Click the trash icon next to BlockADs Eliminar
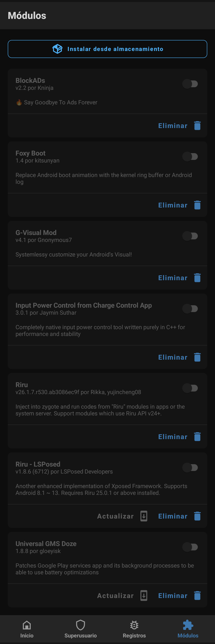Screen dimensions: 215x644 pos(197,126)
